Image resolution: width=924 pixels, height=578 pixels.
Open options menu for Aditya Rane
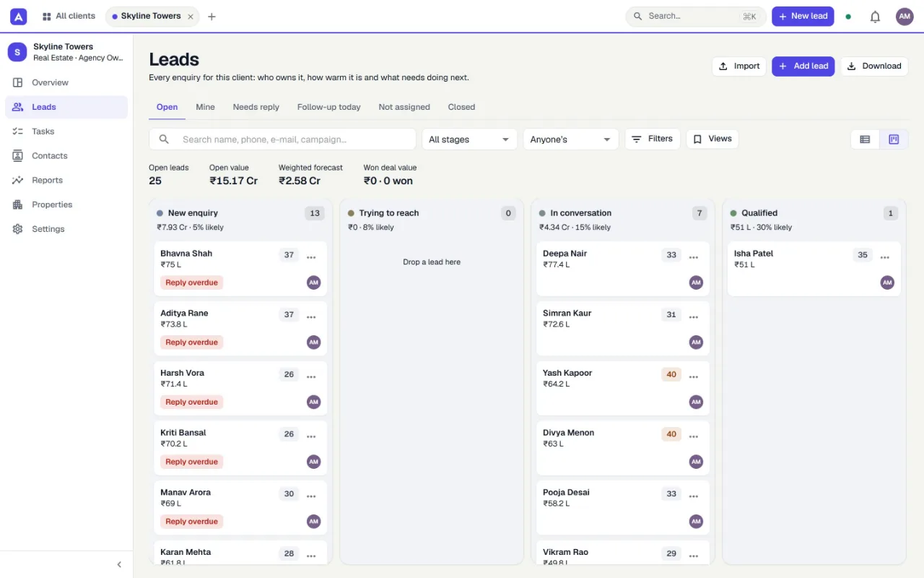point(311,317)
